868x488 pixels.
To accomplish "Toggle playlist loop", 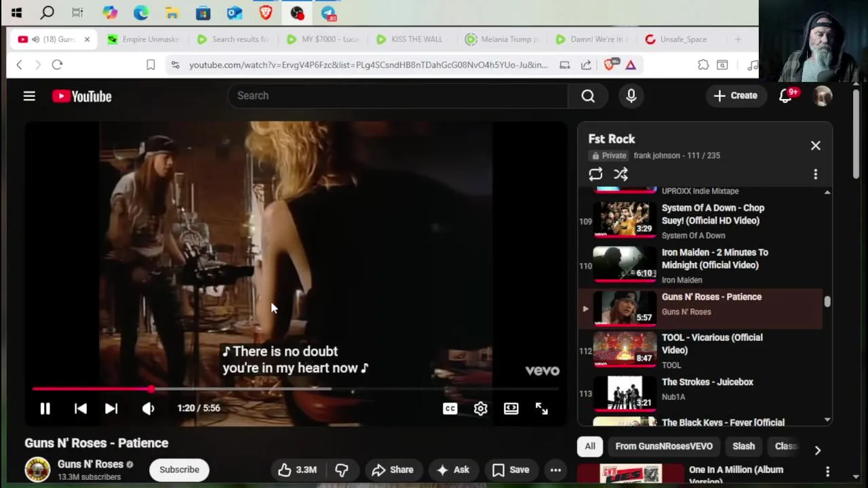I will coord(595,174).
